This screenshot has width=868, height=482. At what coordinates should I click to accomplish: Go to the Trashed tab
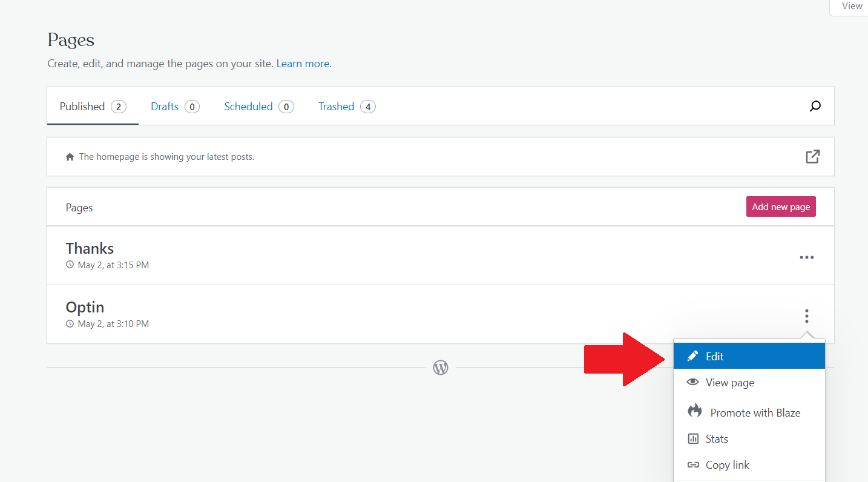coord(347,107)
